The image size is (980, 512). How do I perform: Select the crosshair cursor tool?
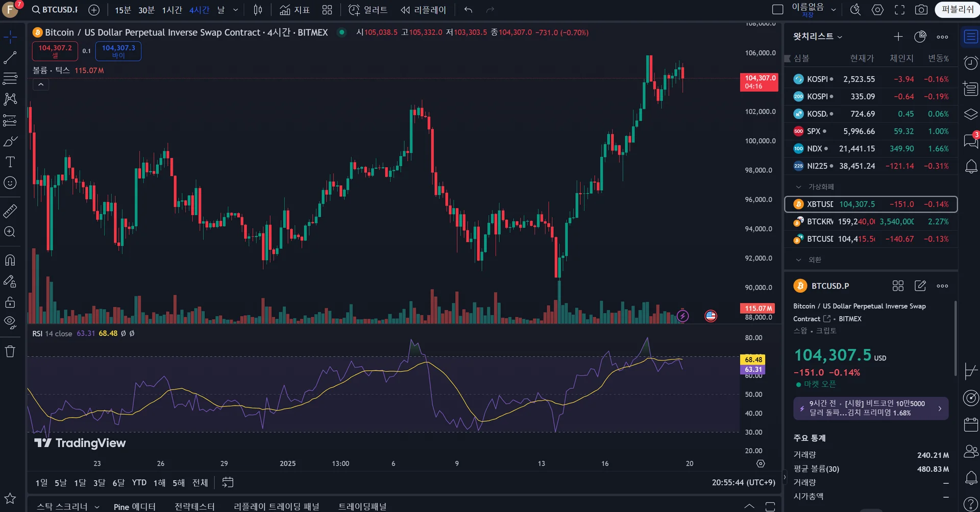(10, 37)
